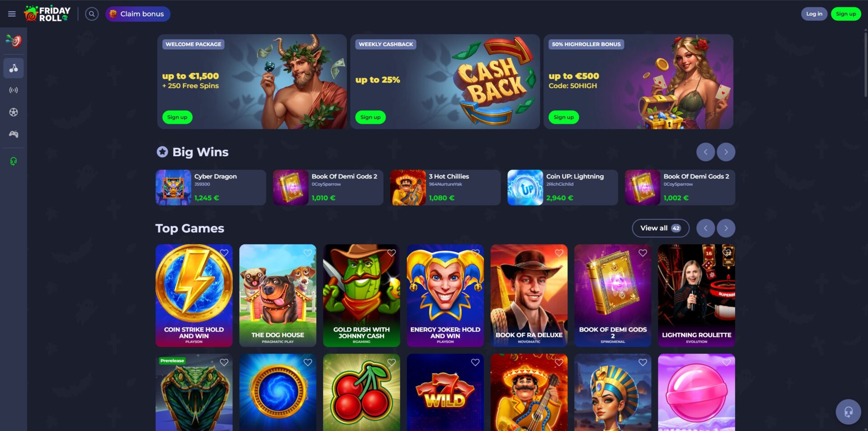Favorite Coin Strike Hold and Win with heart
Viewport: 868px width, 431px height.
[224, 253]
